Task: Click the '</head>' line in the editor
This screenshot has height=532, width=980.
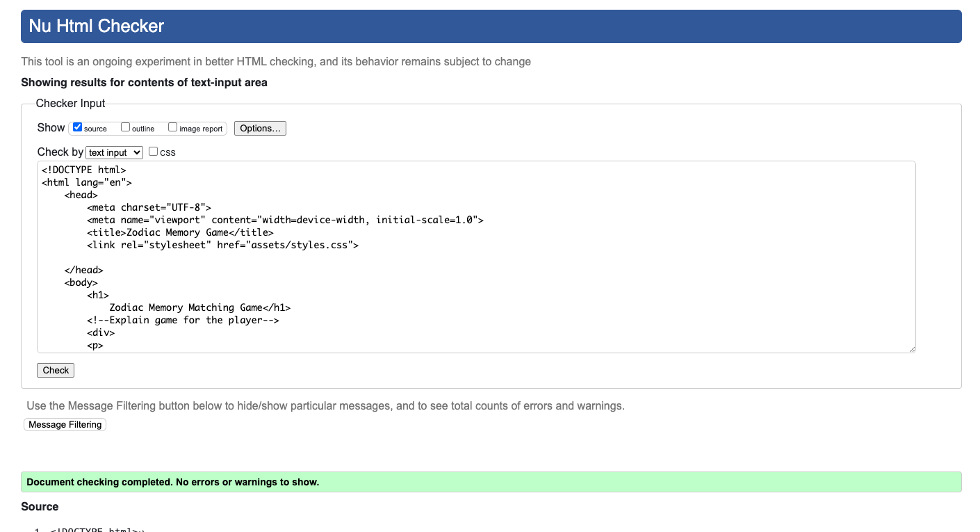Action: point(84,270)
